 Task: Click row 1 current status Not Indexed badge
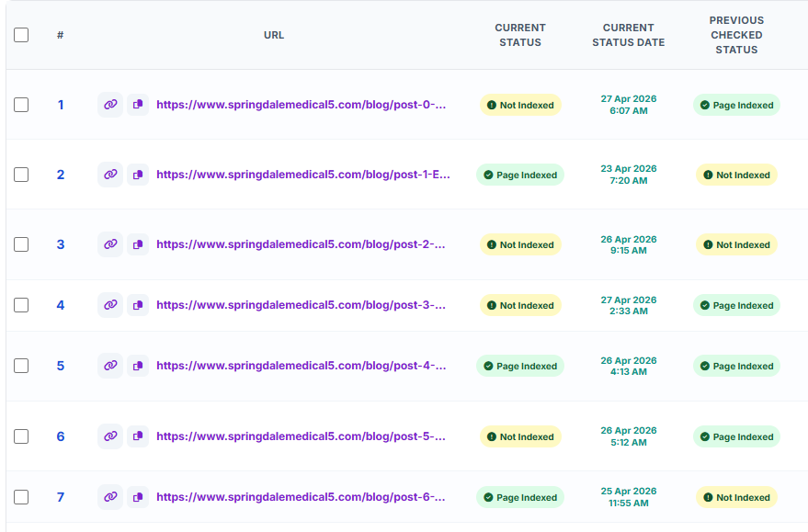point(520,105)
